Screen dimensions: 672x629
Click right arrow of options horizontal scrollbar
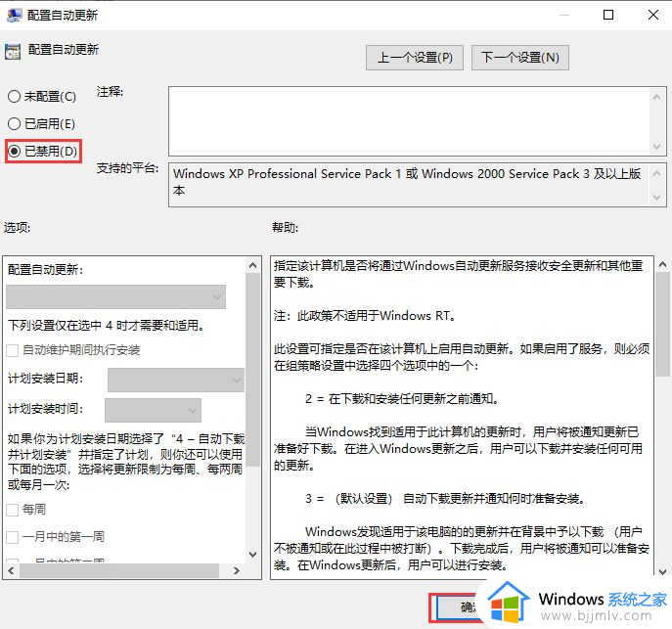(x=236, y=570)
